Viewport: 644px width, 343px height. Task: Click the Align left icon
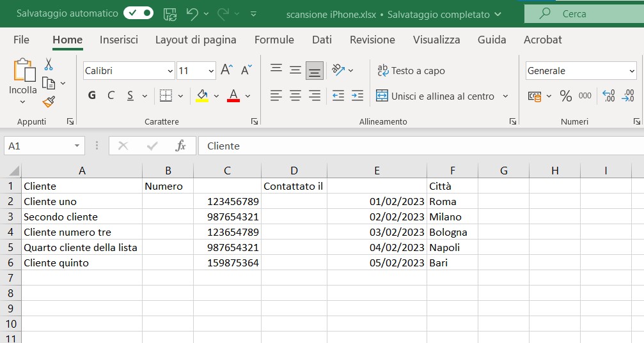[x=276, y=96]
